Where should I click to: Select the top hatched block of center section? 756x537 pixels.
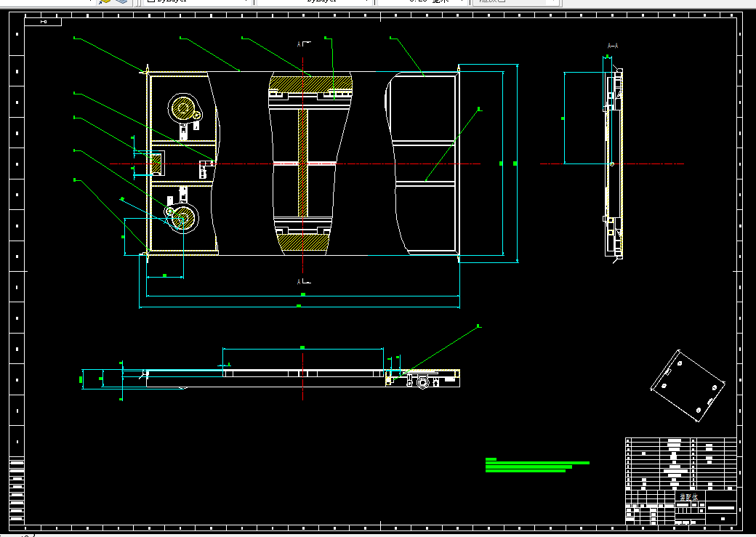click(310, 83)
